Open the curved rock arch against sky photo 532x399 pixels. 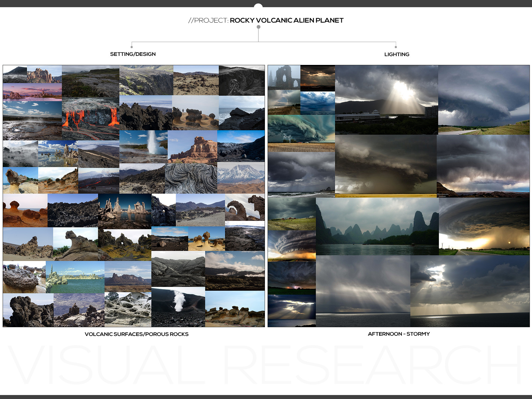tap(245, 207)
